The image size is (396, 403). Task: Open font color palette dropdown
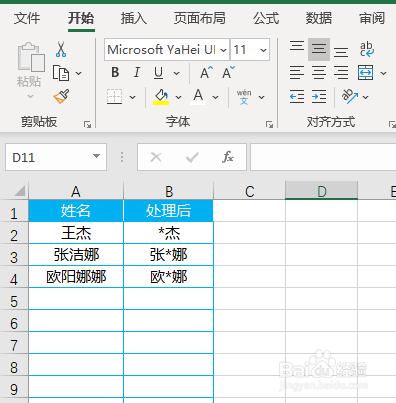pyautogui.click(x=216, y=97)
